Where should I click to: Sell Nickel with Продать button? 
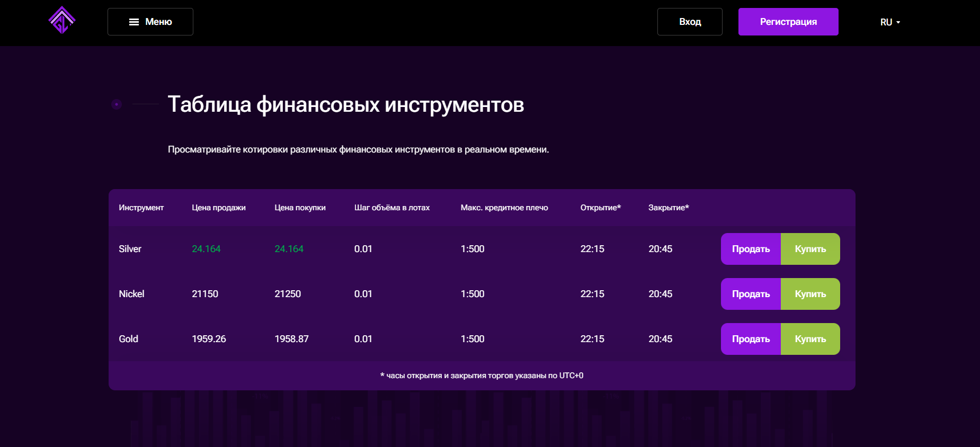coord(751,294)
